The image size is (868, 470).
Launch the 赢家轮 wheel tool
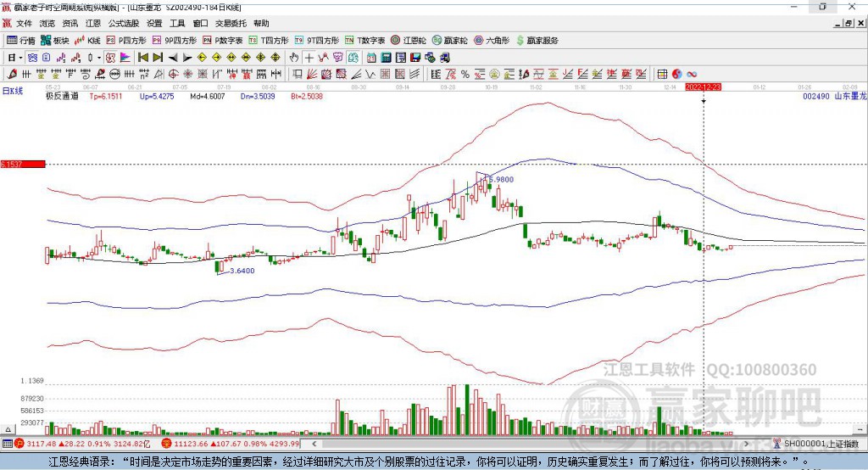449,41
